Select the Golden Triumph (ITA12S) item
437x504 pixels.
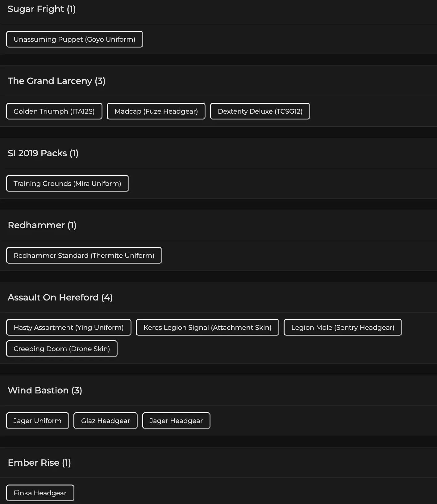54,111
